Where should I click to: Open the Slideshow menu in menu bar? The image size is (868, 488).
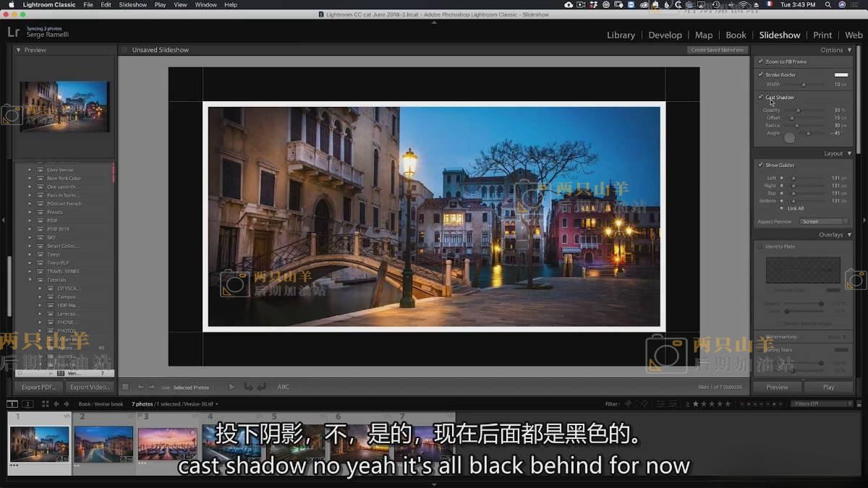(x=133, y=5)
